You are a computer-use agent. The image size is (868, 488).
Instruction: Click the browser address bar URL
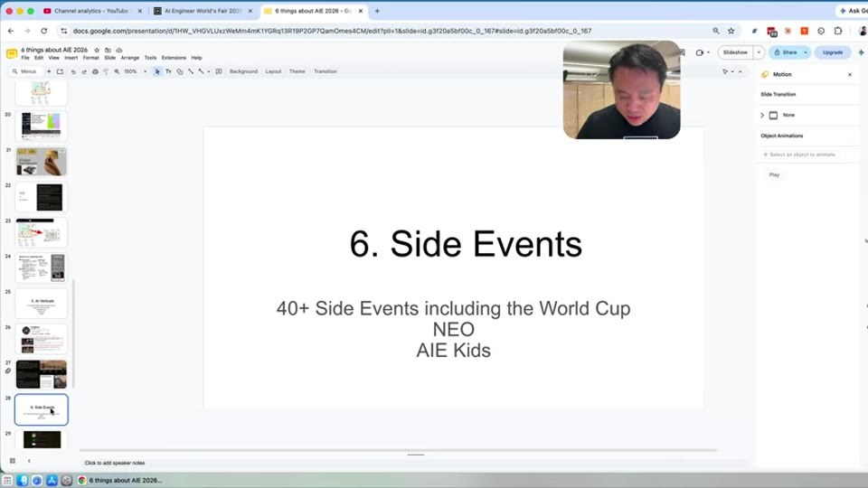[332, 31]
